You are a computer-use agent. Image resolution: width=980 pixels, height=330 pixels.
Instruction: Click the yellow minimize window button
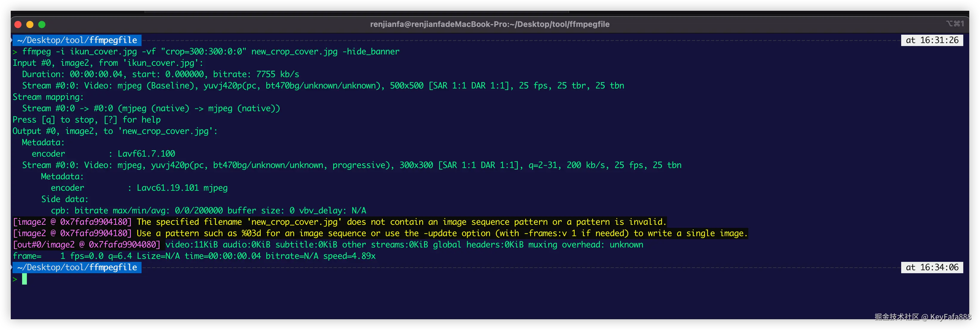[x=30, y=24]
